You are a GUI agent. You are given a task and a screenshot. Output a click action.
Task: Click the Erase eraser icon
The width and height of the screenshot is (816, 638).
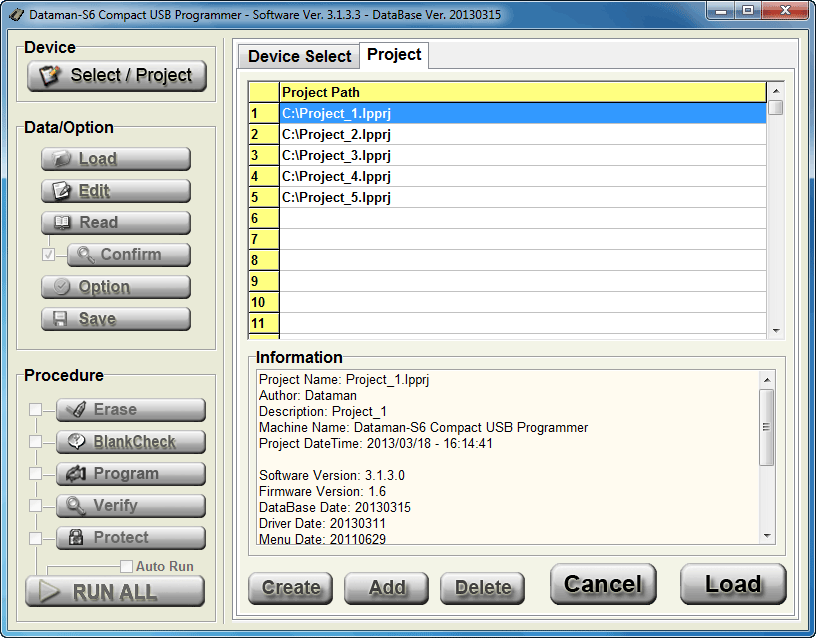(74, 410)
